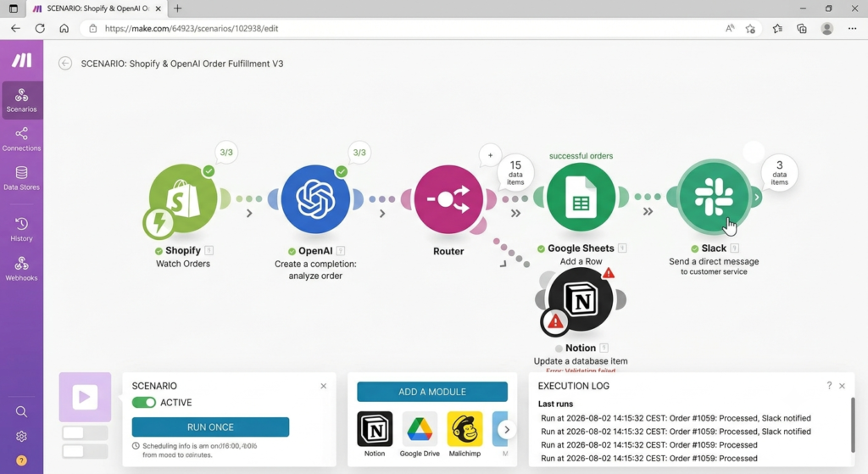This screenshot has height=474, width=868.
Task: Open the 3/3 bubble above OpenAI
Action: 359,153
